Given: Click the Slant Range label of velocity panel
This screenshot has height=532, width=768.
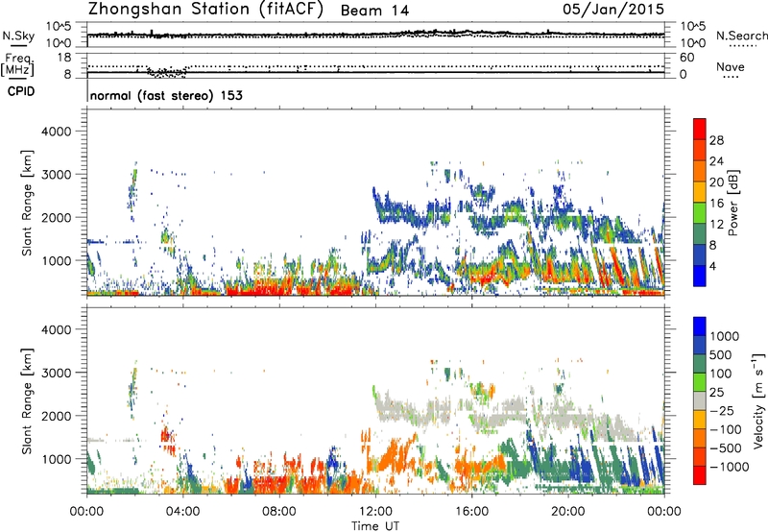Looking at the screenshot, I should click(27, 400).
